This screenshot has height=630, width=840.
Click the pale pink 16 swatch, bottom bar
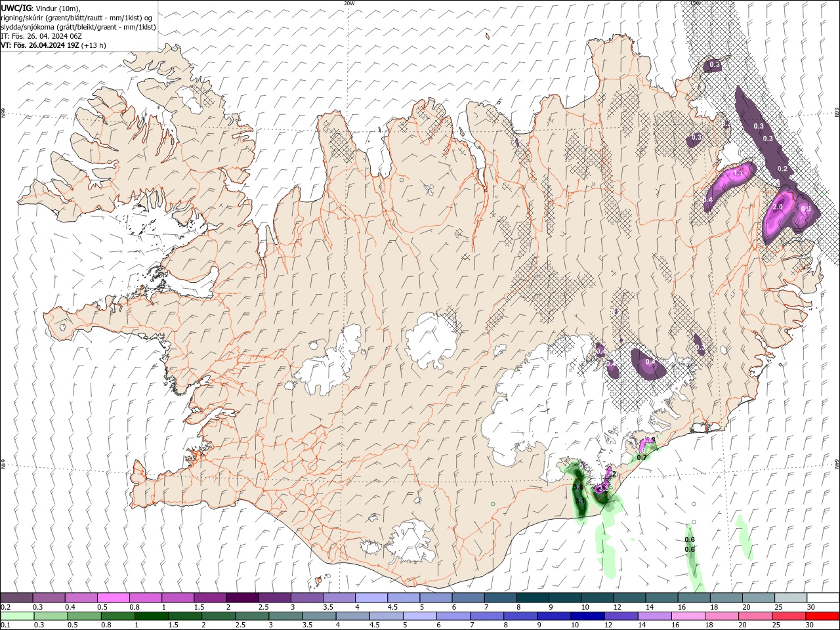point(687,616)
